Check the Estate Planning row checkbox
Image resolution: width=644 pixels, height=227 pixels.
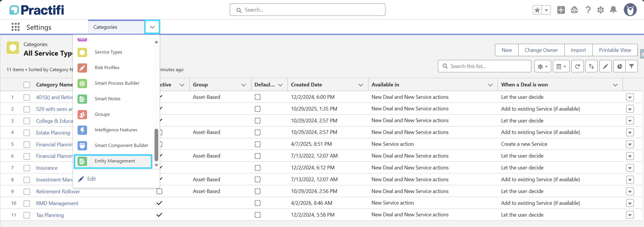tap(27, 133)
